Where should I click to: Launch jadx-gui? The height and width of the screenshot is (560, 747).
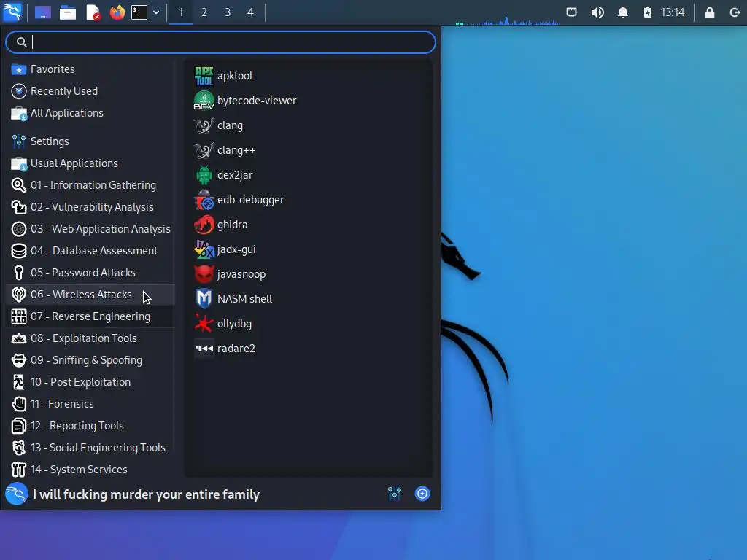click(x=309, y=249)
